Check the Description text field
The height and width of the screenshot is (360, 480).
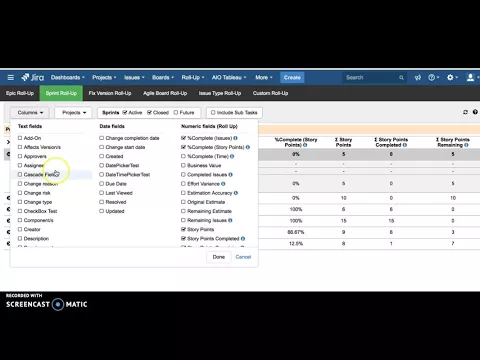click(x=20, y=238)
